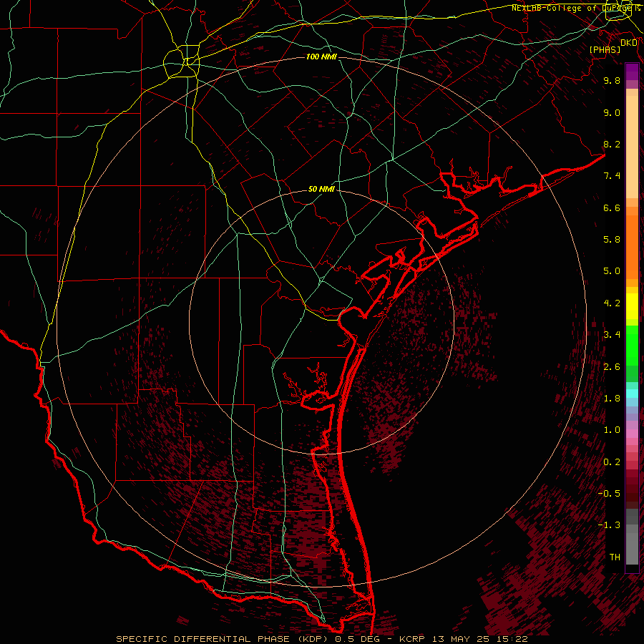Pick the bright green color scale segment
Image resolution: width=644 pixels, height=644 pixels.
[x=632, y=346]
